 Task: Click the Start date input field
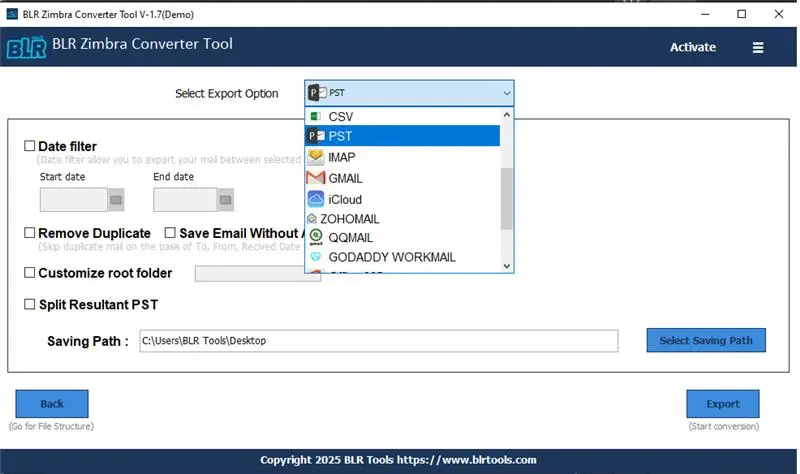point(74,199)
